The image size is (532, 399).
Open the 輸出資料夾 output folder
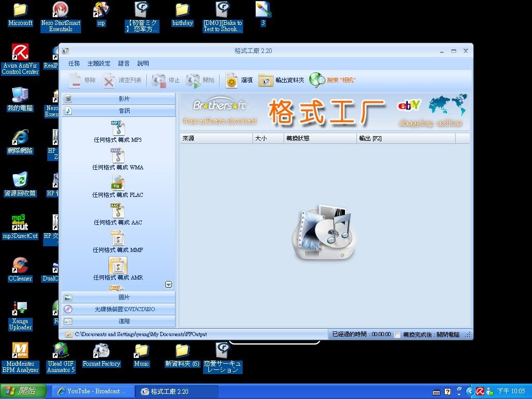281,81
